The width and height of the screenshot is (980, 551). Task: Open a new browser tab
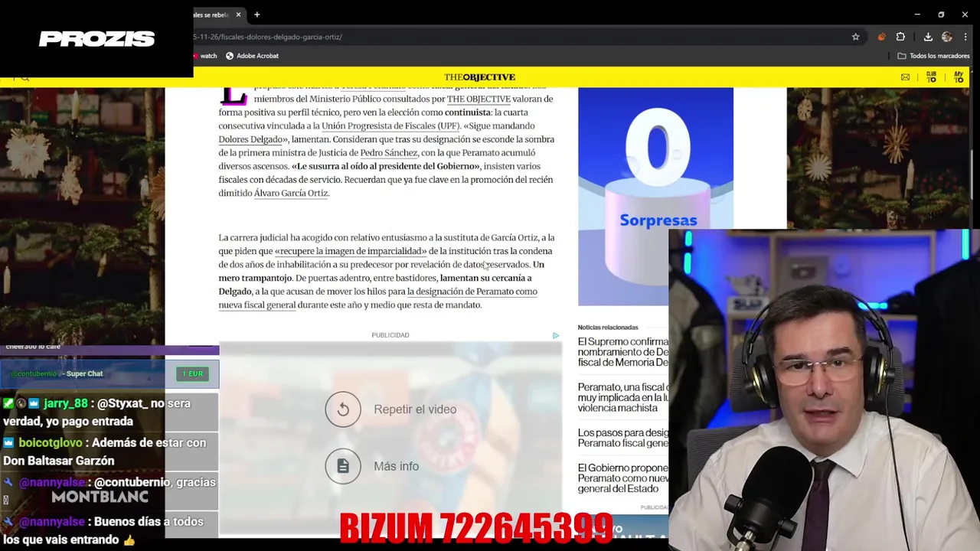coord(256,15)
